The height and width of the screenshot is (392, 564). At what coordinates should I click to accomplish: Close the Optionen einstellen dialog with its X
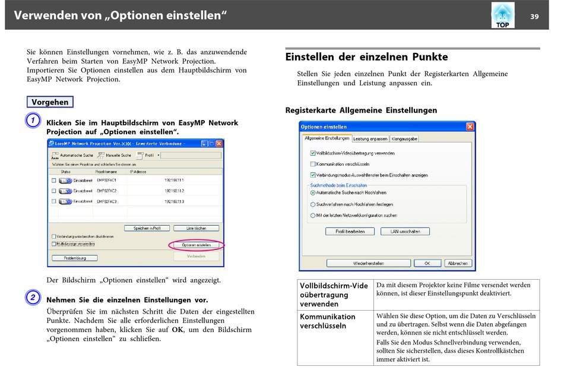(x=470, y=127)
